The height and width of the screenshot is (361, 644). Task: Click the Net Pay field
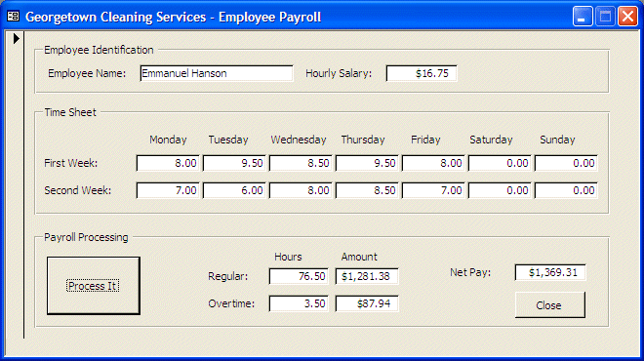(550, 272)
